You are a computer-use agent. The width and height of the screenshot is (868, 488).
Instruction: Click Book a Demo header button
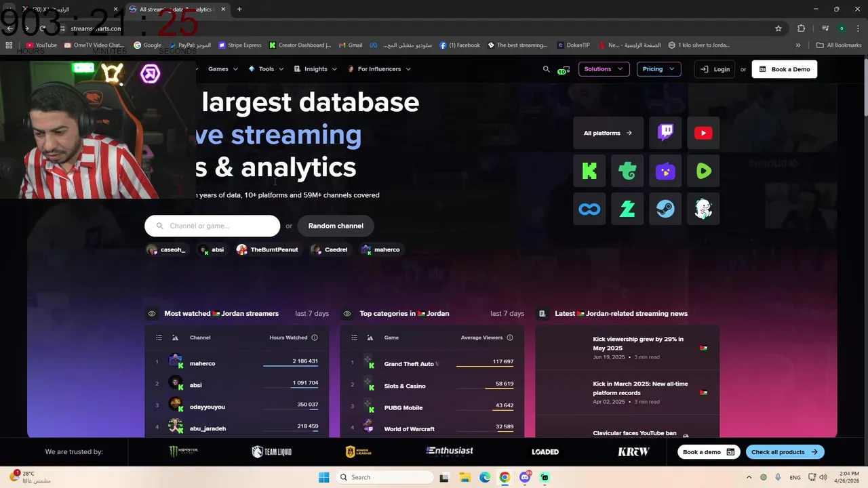[785, 69]
